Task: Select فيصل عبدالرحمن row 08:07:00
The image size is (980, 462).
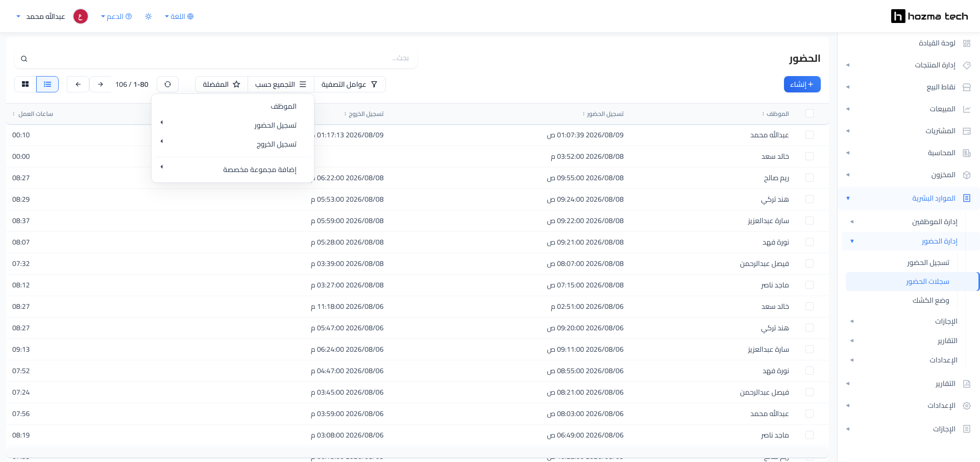Action: [x=810, y=263]
